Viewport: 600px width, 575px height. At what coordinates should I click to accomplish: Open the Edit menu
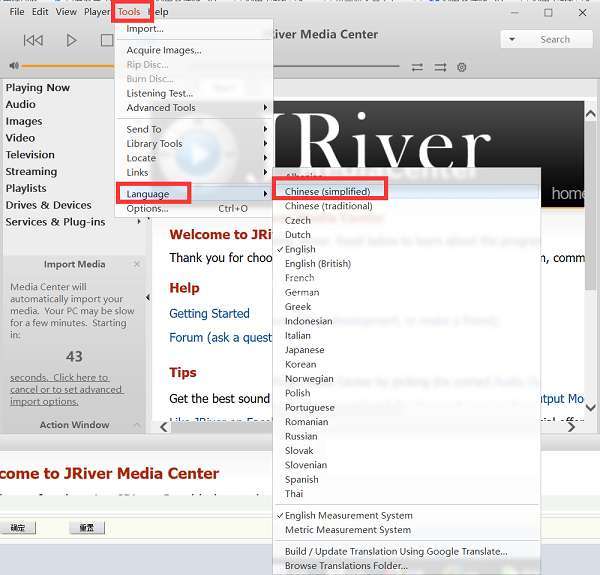point(40,12)
